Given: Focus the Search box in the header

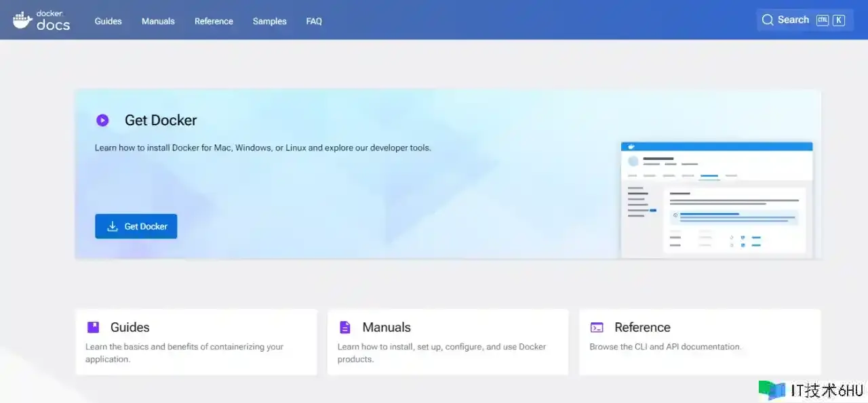Looking at the screenshot, I should click(804, 20).
